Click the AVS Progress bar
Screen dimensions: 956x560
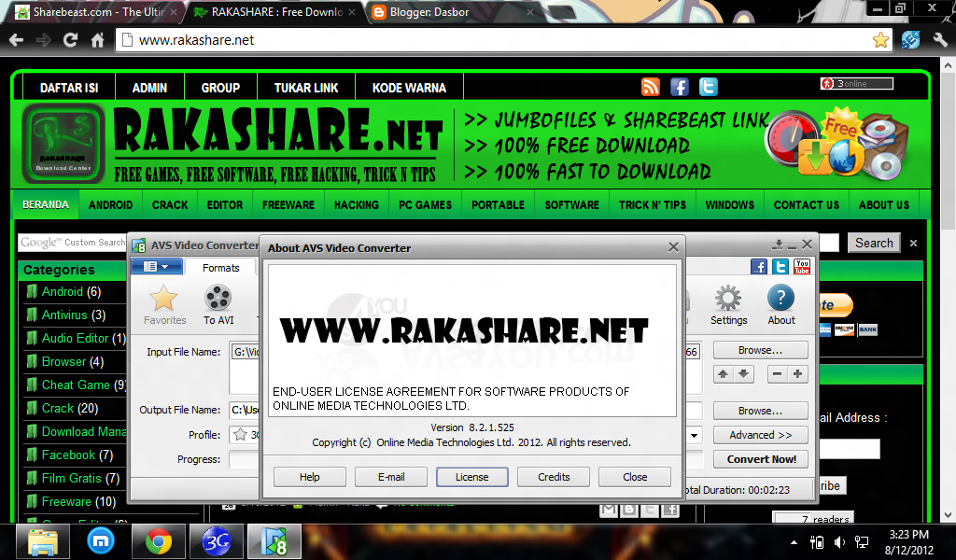[244, 459]
